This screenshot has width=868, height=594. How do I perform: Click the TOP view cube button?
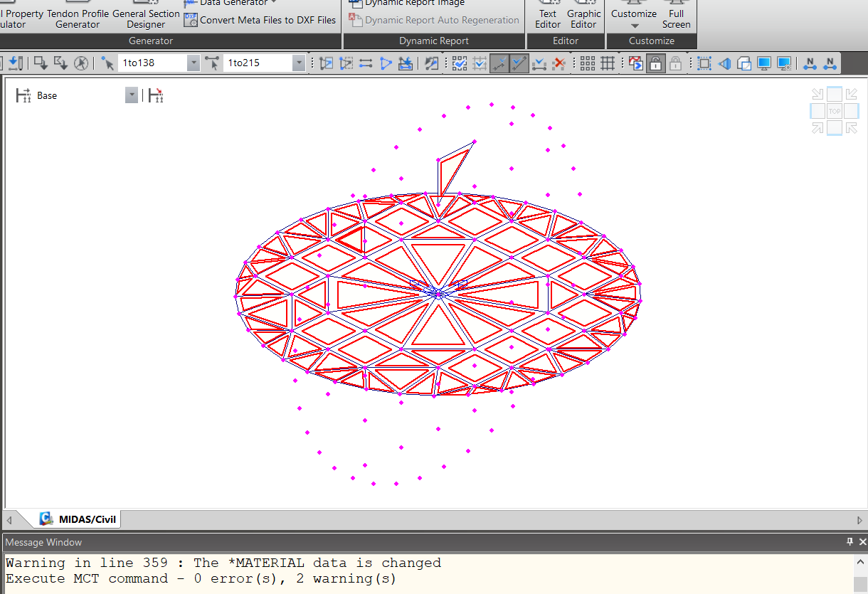point(835,110)
